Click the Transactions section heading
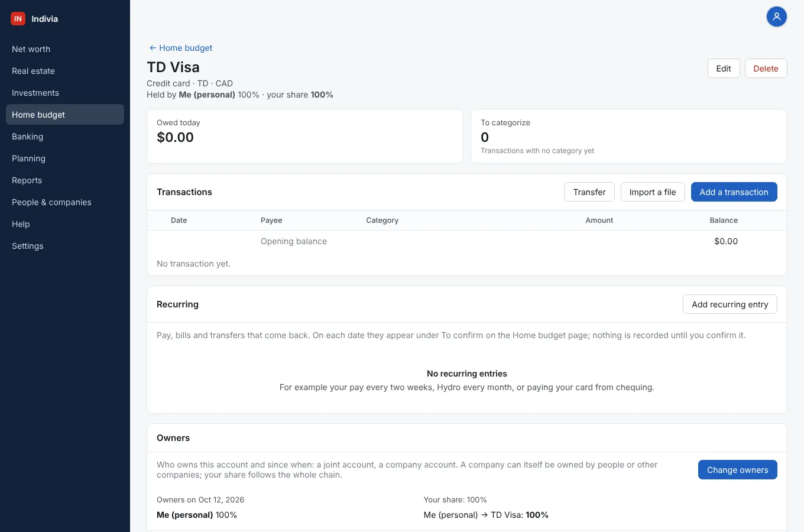Image resolution: width=804 pixels, height=532 pixels. click(184, 192)
